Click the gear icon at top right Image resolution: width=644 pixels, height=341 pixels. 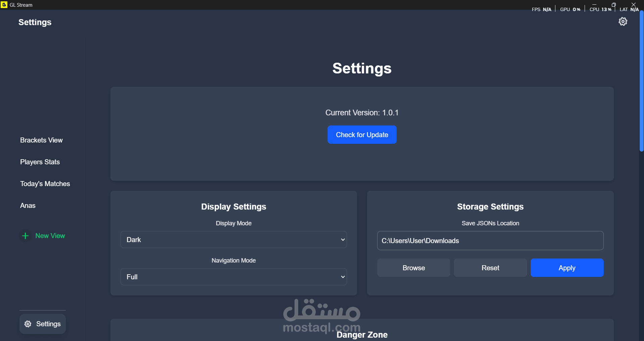623,21
